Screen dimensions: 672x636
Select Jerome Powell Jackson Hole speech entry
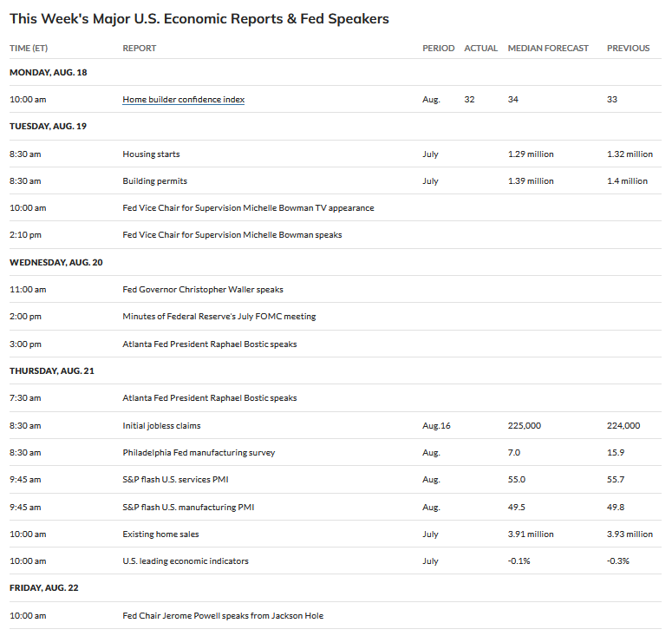click(x=336, y=615)
